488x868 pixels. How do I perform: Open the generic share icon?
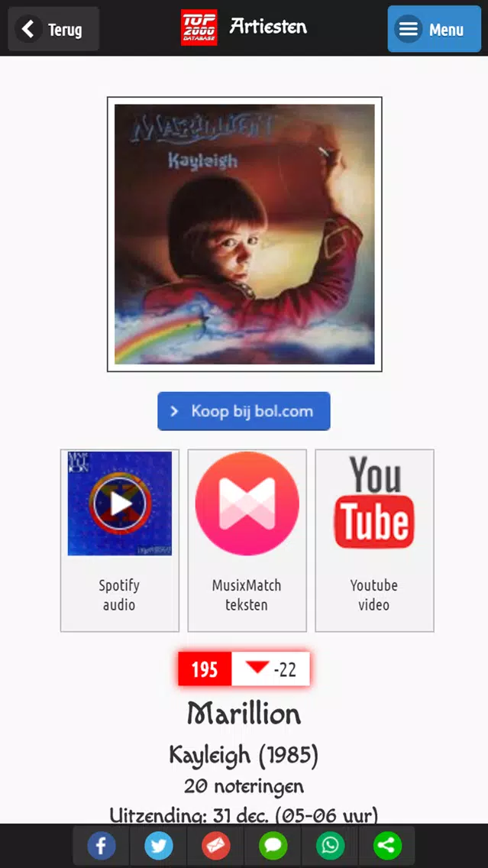point(387,846)
